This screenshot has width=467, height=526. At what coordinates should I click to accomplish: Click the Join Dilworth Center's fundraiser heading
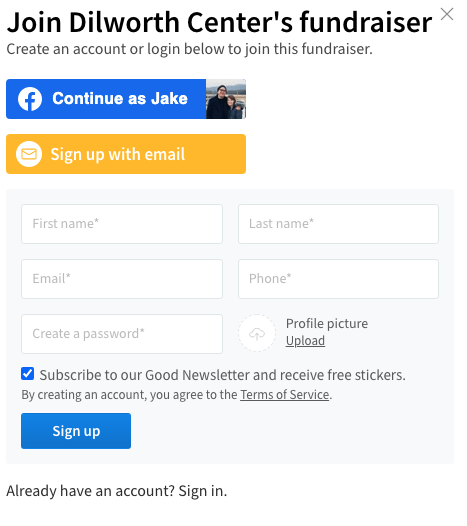pos(219,22)
